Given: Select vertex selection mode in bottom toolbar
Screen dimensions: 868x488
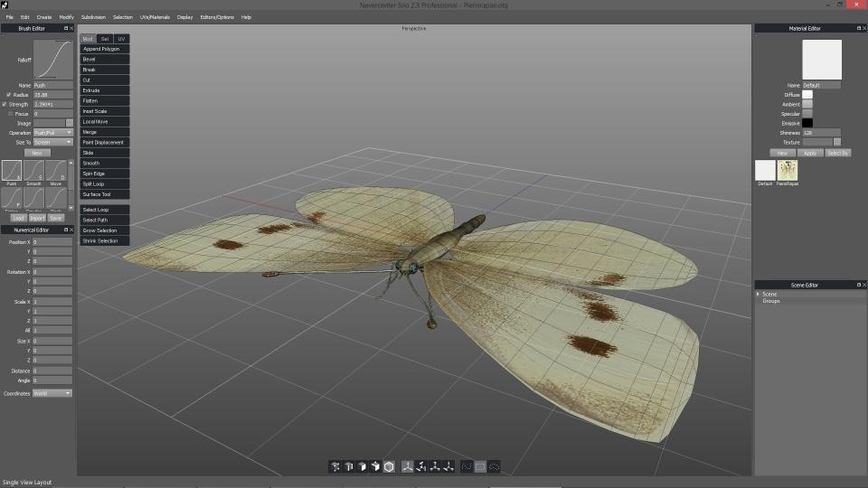Looking at the screenshot, I should click(x=335, y=466).
